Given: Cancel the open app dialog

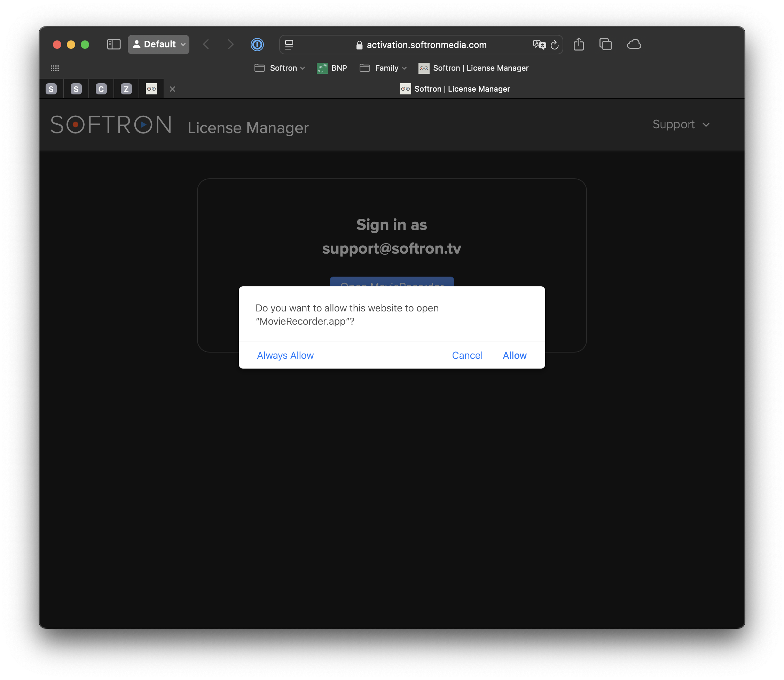Looking at the screenshot, I should pyautogui.click(x=467, y=355).
